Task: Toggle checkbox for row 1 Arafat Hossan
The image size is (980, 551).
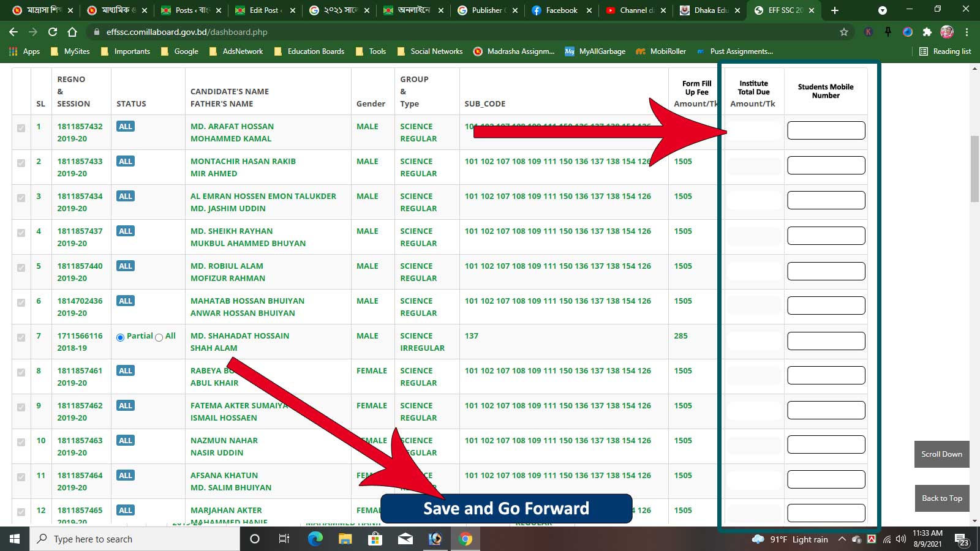Action: [21, 128]
